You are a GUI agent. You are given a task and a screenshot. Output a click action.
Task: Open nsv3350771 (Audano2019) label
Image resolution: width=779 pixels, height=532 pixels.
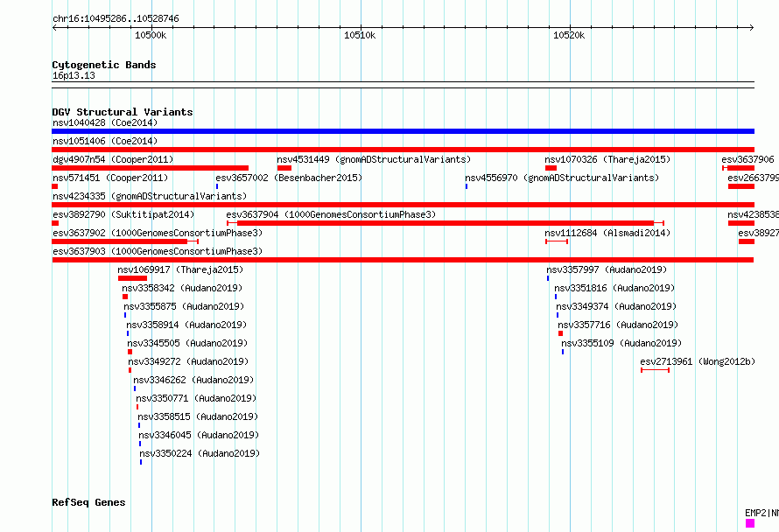tap(196, 398)
